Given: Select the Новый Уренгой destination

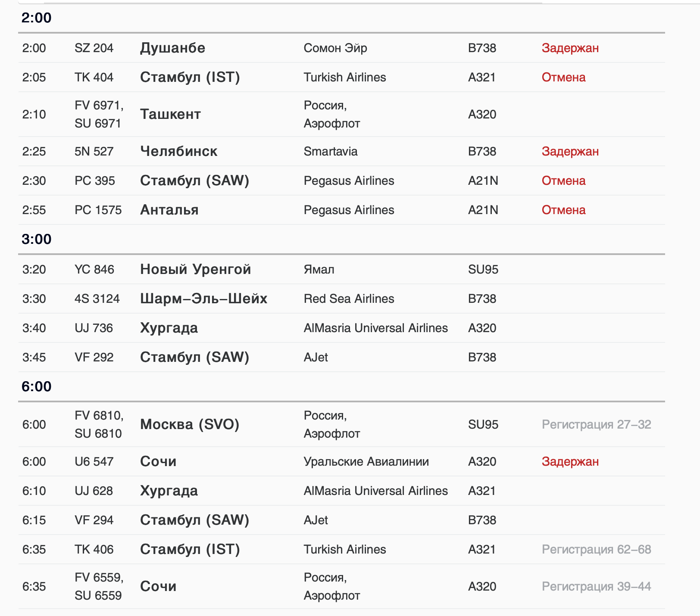Looking at the screenshot, I should coord(195,269).
